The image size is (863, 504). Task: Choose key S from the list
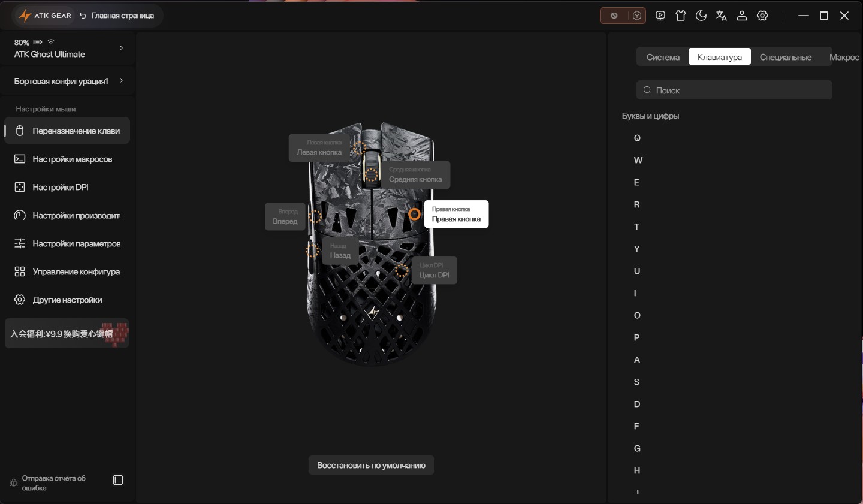click(x=636, y=382)
